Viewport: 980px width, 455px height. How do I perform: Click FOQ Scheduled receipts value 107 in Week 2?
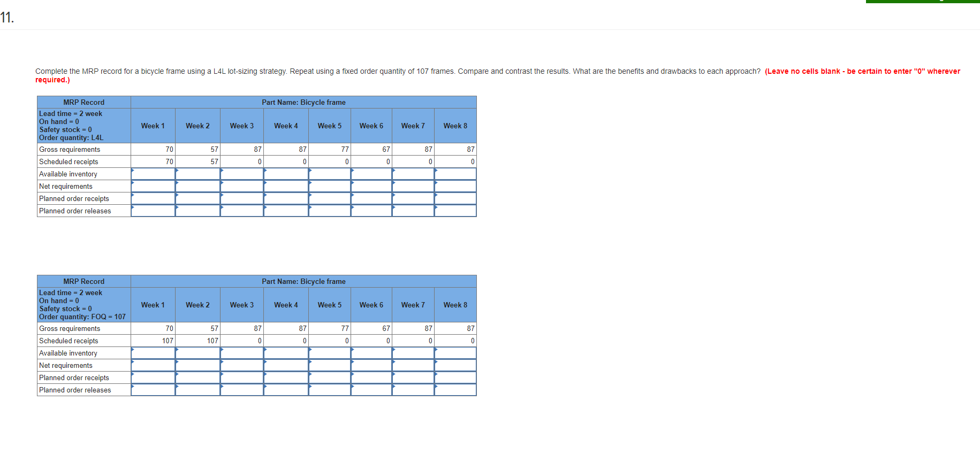point(212,341)
